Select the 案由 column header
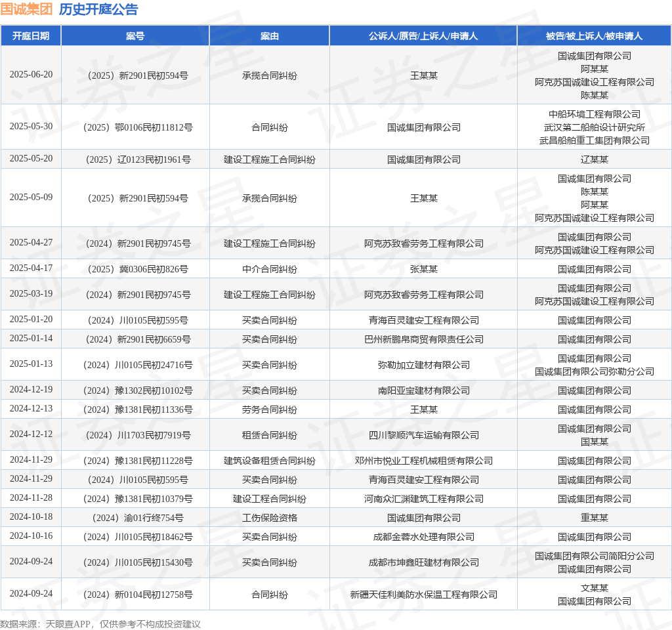 269,36
